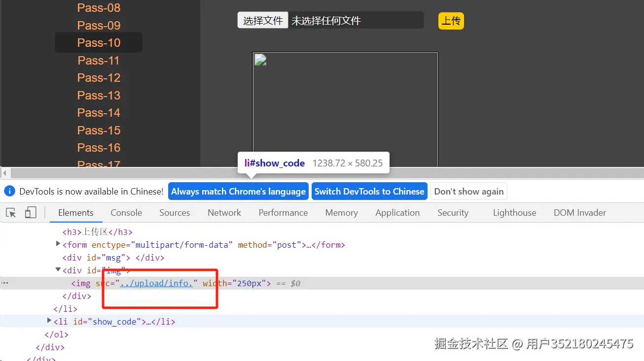Click the broken image placeholder icon
Screen dimensions: 644x361
(x=260, y=60)
